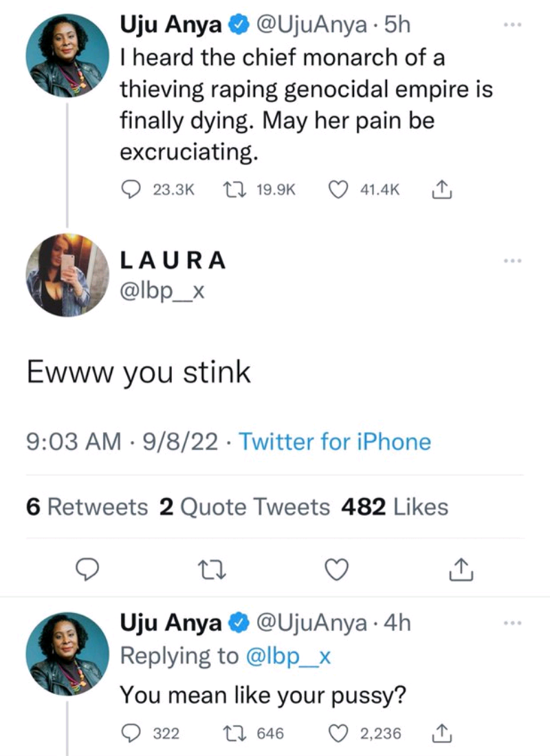Viewport: 550px width, 756px height.
Task: Open the more options menu on the top tweet
Action: click(513, 23)
